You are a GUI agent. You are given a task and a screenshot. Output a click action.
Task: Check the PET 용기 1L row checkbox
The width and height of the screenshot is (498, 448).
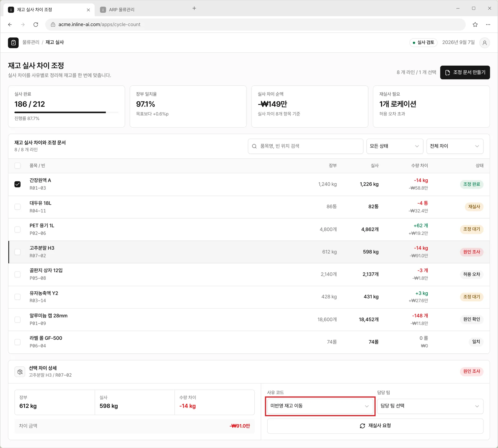[x=17, y=229]
